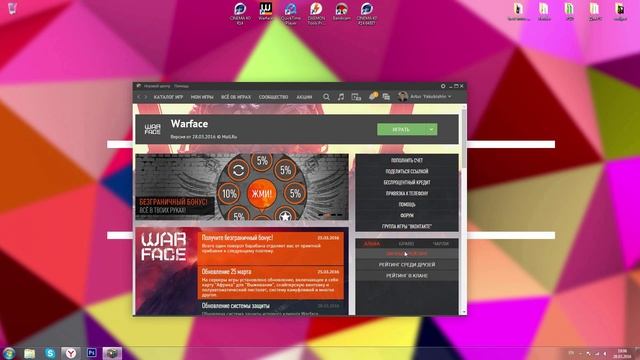This screenshot has height=360, width=640.
Task: Open the Recycle Bin on the desktop
Action: (x=12, y=8)
